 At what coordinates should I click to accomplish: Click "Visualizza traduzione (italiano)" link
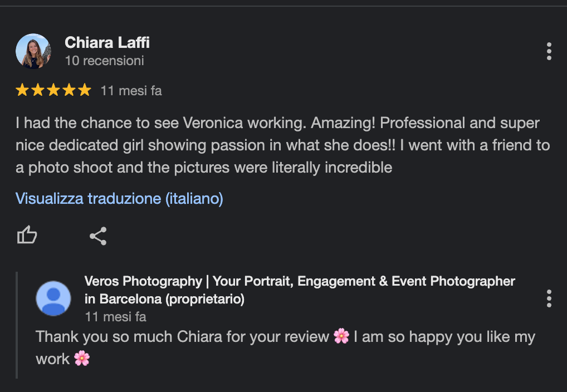click(x=119, y=198)
